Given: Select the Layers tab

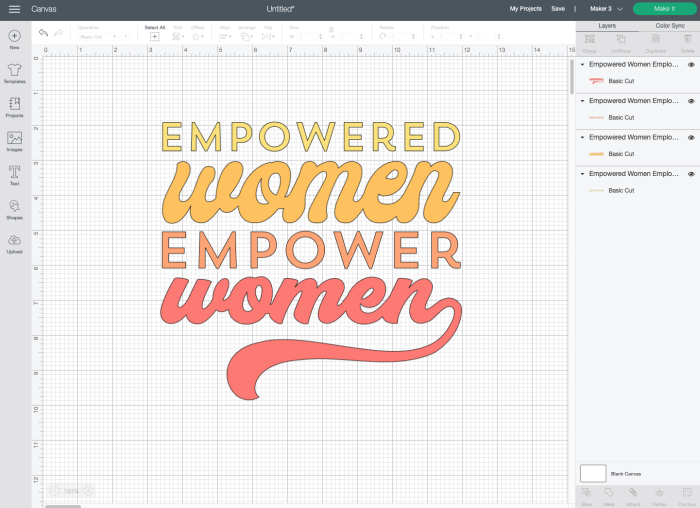Looking at the screenshot, I should (607, 25).
